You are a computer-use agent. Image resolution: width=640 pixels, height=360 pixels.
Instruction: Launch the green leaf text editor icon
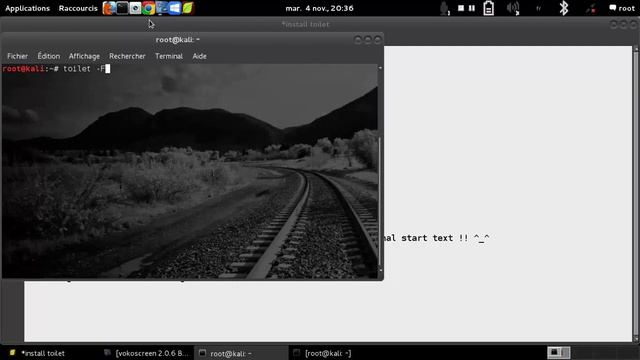[x=188, y=8]
